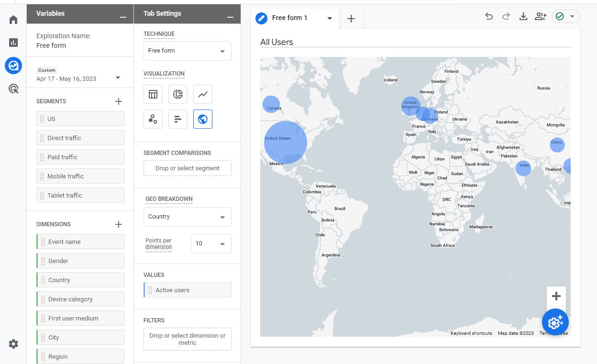Export the exploration using the download icon

523,16
